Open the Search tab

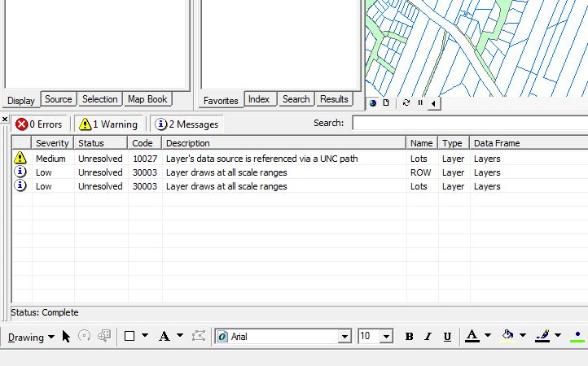pyautogui.click(x=296, y=99)
